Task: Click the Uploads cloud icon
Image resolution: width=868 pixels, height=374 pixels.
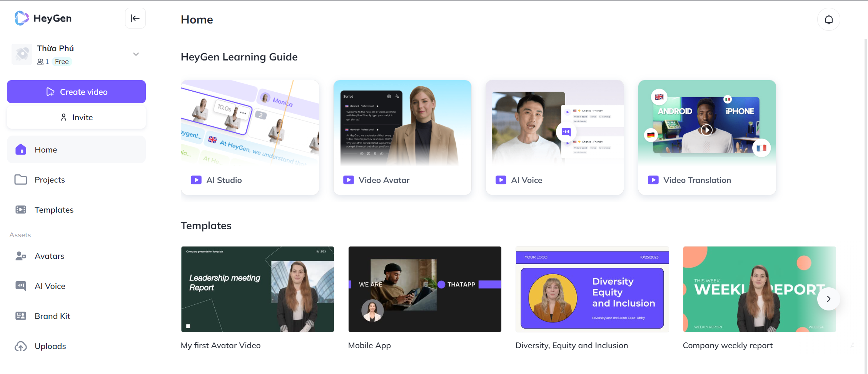Action: (x=21, y=346)
